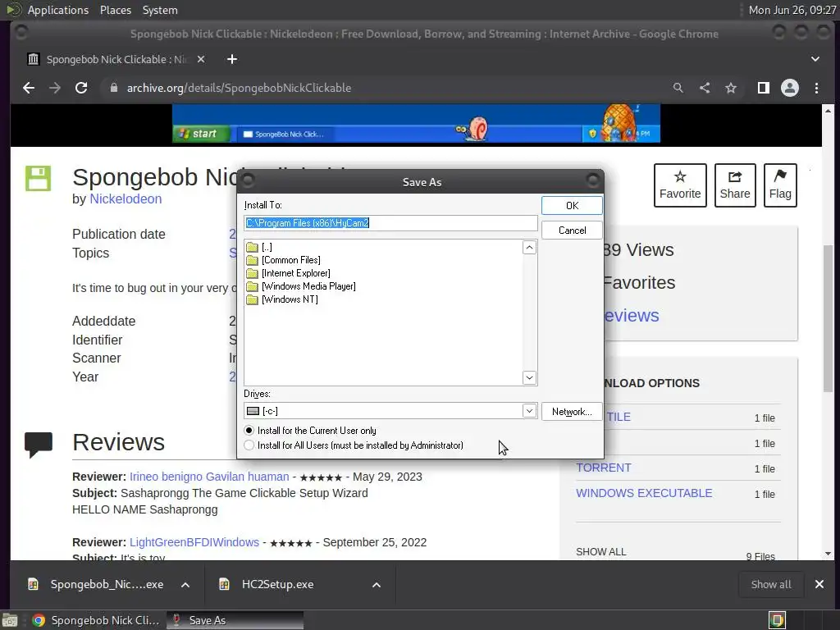This screenshot has height=630, width=840.
Task: Expand Spongebob_Nic....exe download options chevron
Action: tap(185, 585)
